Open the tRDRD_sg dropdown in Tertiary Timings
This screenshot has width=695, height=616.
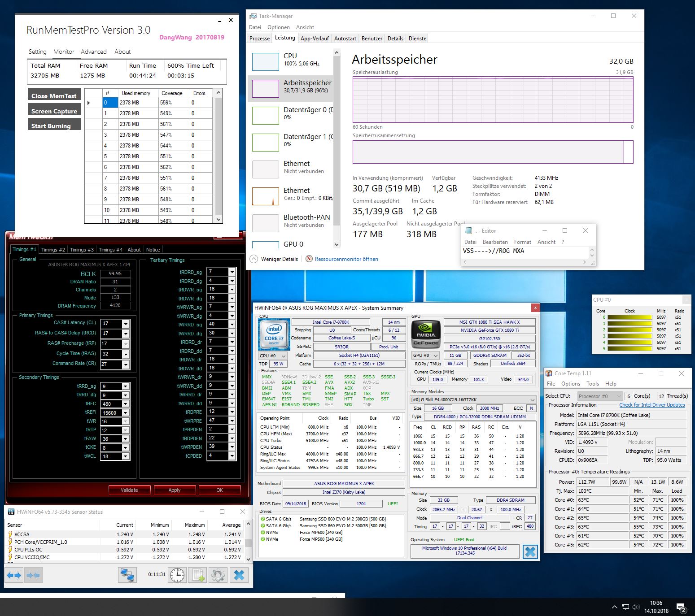pyautogui.click(x=232, y=272)
